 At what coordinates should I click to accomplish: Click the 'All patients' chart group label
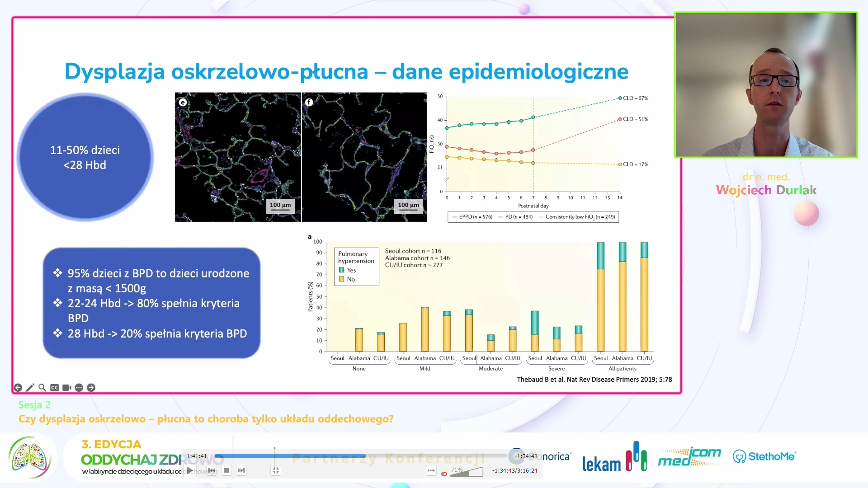[622, 369]
